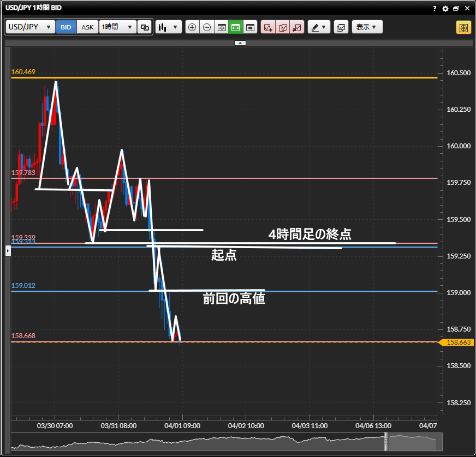This screenshot has width=476, height=457.
Task: Open the 1時間 timeframe dropdown
Action: pyautogui.click(x=117, y=27)
